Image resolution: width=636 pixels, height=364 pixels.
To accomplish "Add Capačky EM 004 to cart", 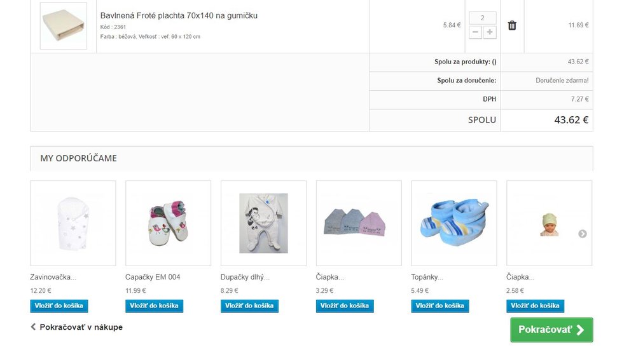I will (x=154, y=306).
